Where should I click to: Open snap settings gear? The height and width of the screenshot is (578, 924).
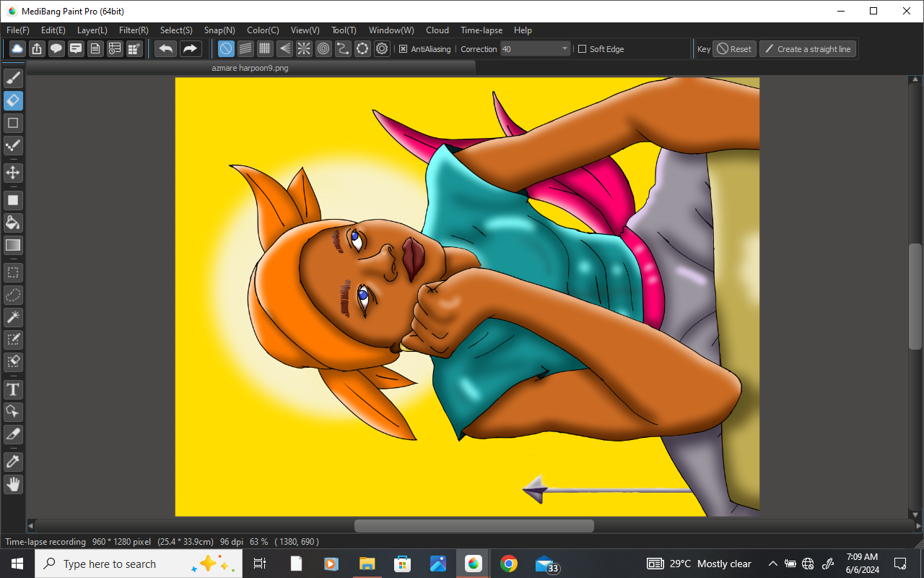tap(383, 49)
